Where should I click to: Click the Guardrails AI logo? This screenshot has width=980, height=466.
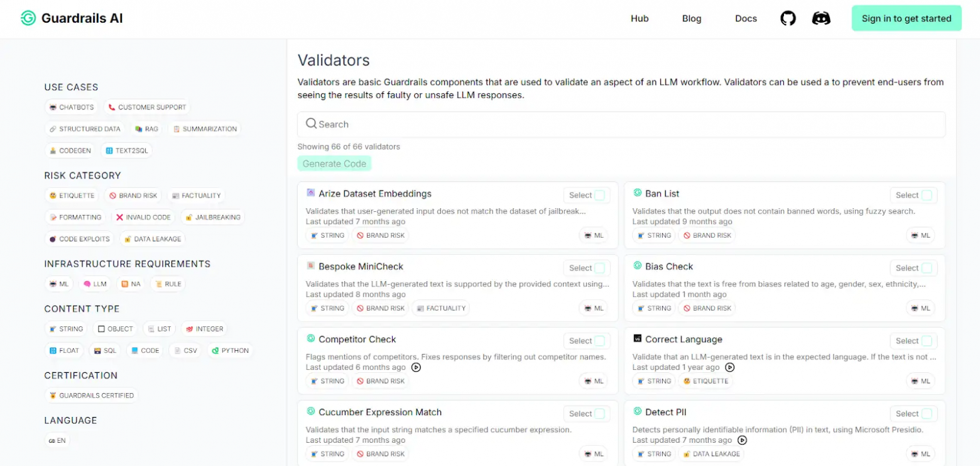click(28, 18)
